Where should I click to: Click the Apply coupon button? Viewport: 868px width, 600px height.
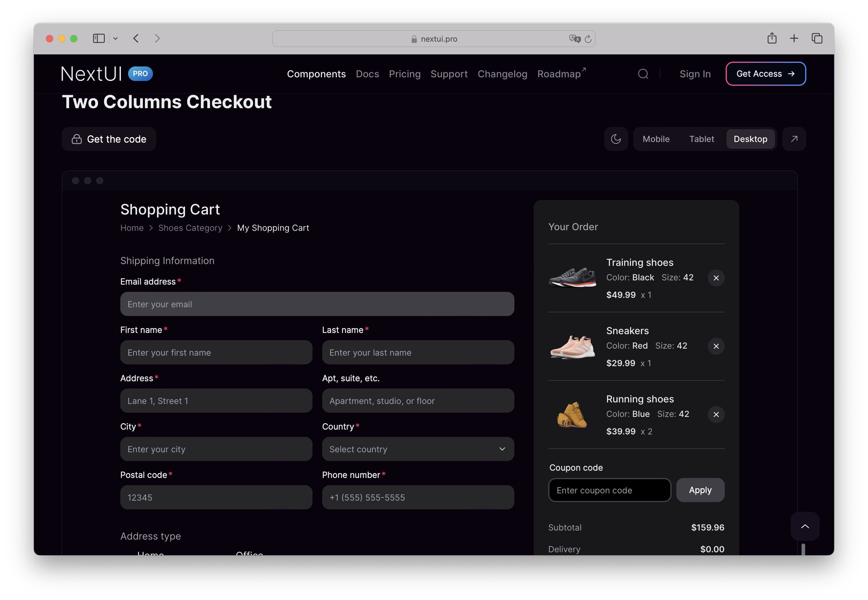point(700,490)
